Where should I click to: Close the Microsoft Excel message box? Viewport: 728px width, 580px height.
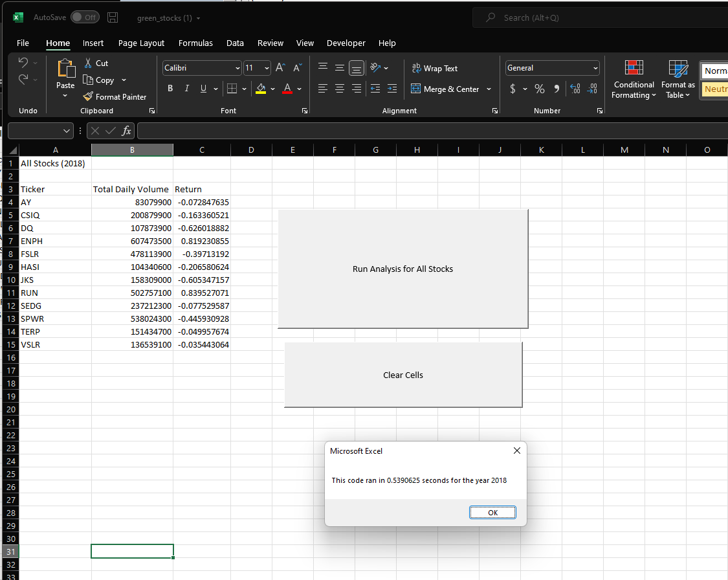(x=517, y=451)
